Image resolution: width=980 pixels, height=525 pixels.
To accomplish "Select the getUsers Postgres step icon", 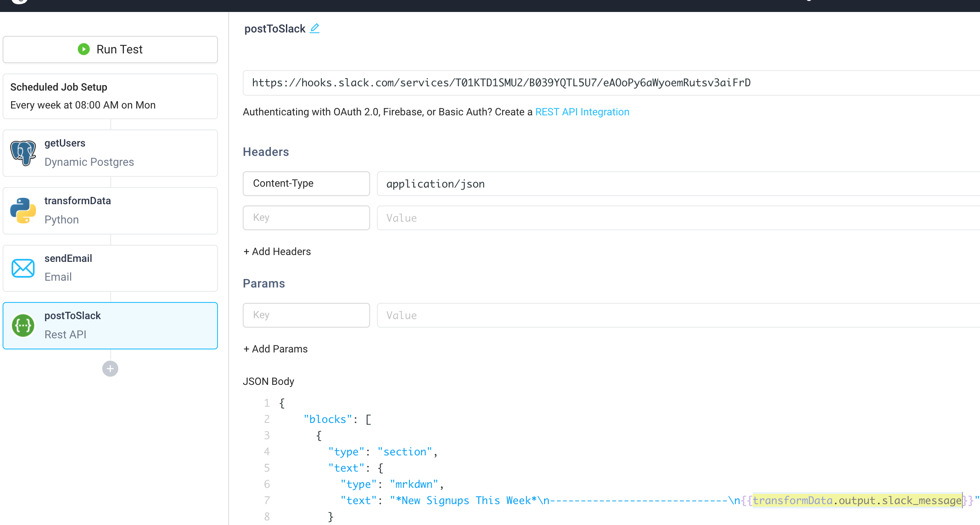I will (x=23, y=153).
